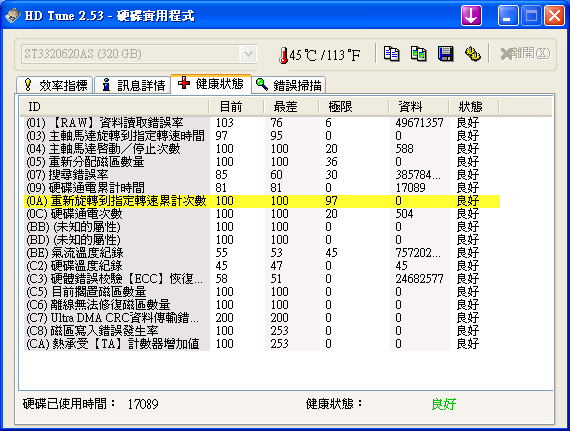Click data value 588 in row 04
Viewport: 570px width, 431px height.
coord(405,149)
